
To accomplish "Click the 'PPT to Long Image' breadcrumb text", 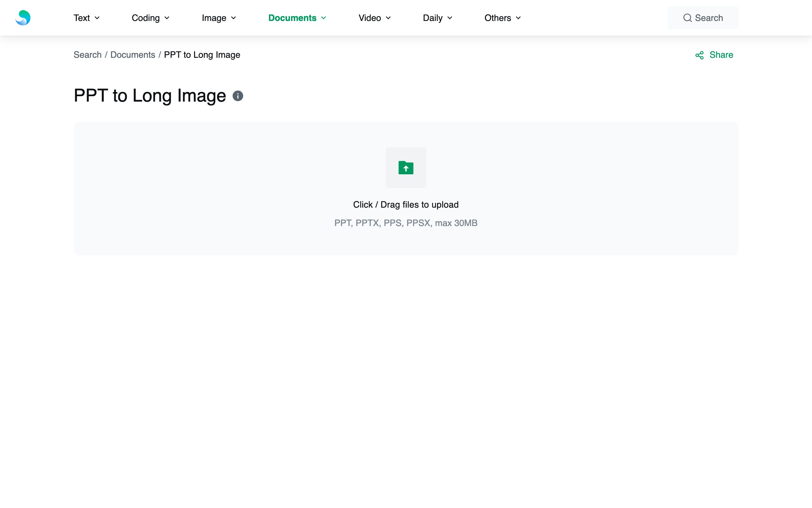I will (202, 55).
